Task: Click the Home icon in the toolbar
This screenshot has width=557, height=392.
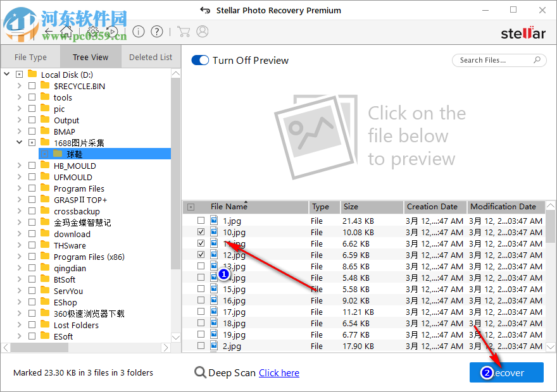Action: (66, 31)
